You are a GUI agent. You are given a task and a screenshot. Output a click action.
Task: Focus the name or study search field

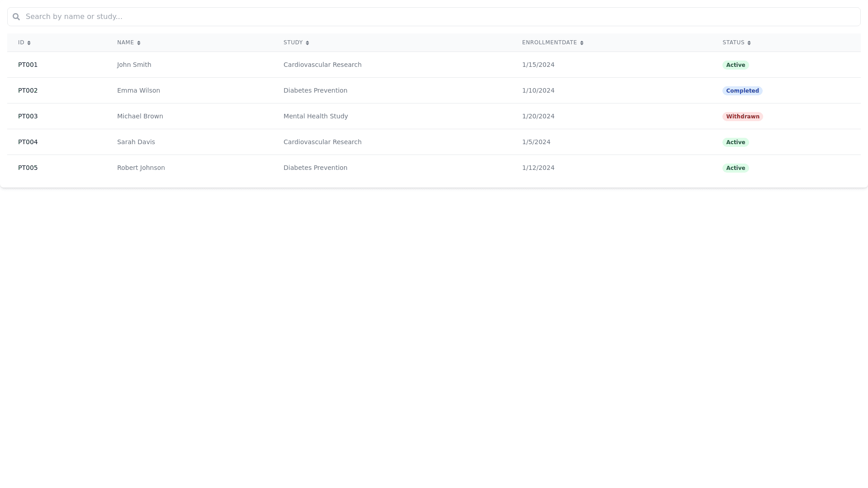click(x=434, y=17)
